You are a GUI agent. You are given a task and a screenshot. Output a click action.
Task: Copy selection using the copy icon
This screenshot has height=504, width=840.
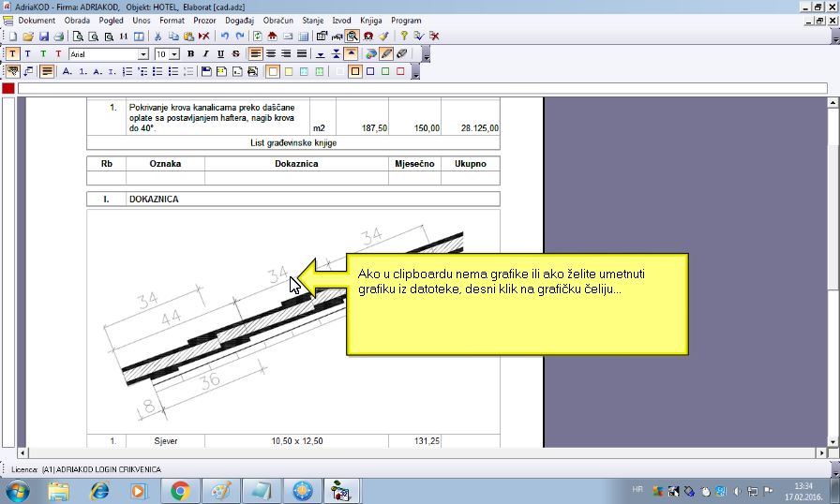pos(173,37)
